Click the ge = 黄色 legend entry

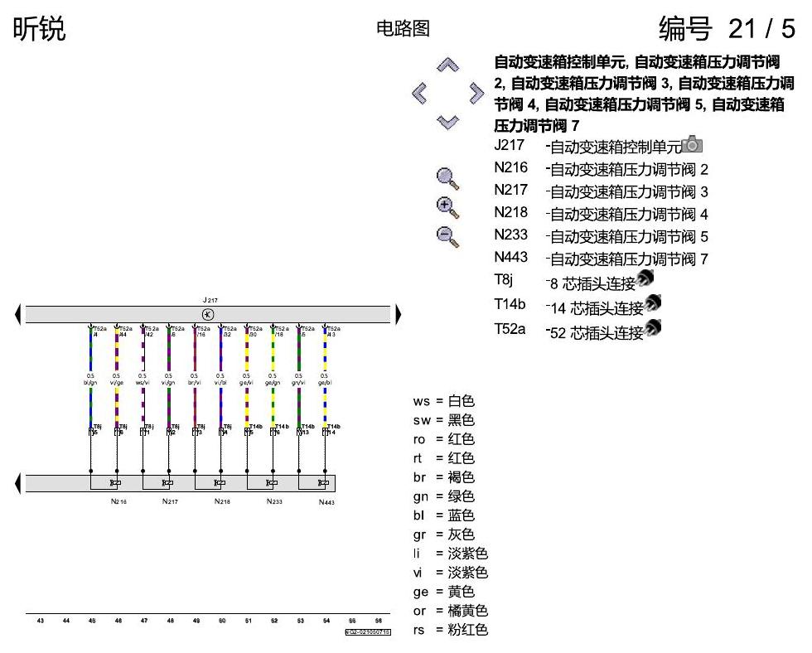[444, 592]
